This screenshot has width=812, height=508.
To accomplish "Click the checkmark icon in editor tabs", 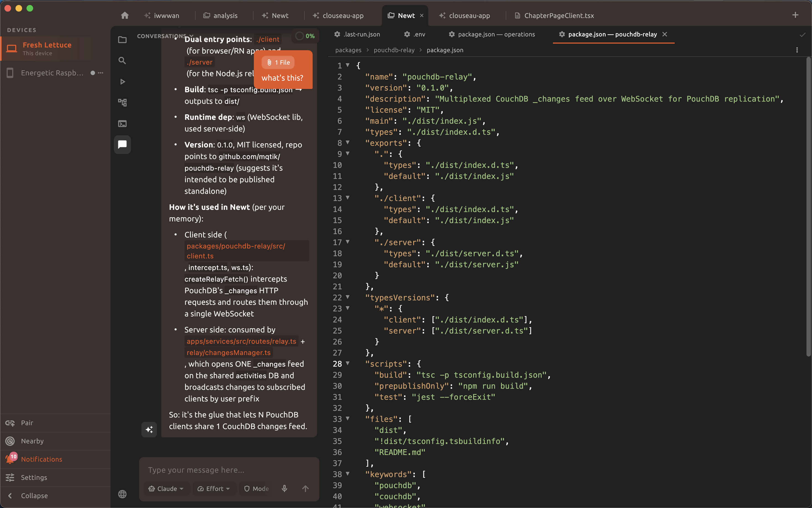I will click(x=802, y=35).
